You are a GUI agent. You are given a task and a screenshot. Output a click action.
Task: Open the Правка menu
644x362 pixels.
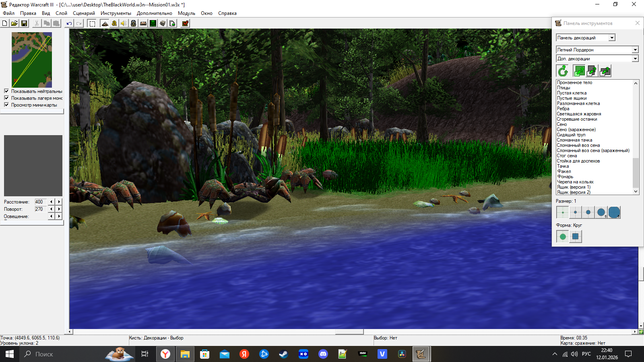pos(28,13)
